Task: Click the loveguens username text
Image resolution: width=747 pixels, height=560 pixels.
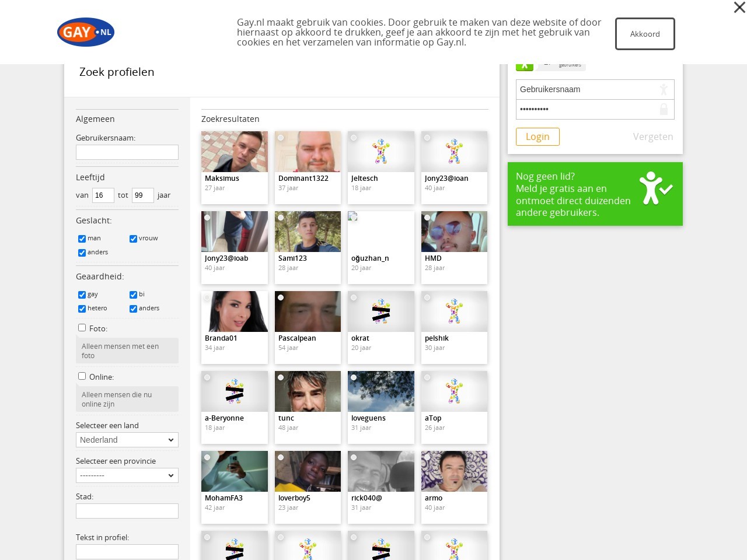Action: coord(368,418)
